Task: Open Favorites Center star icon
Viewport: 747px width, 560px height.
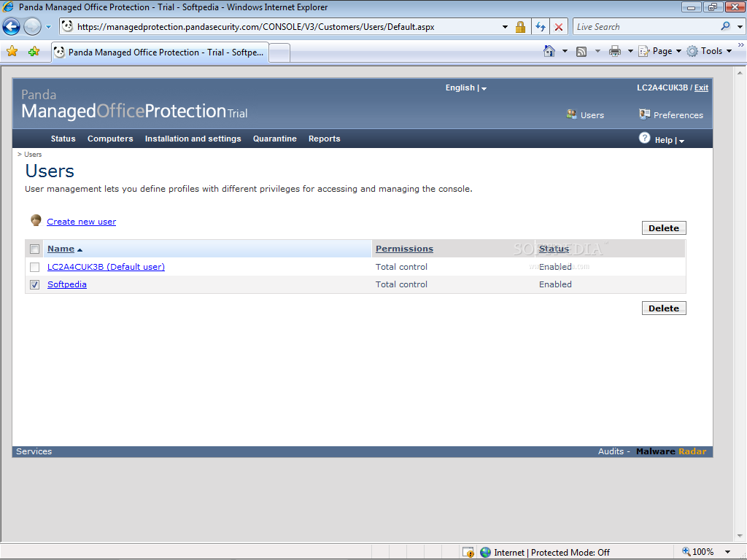Action: [12, 52]
